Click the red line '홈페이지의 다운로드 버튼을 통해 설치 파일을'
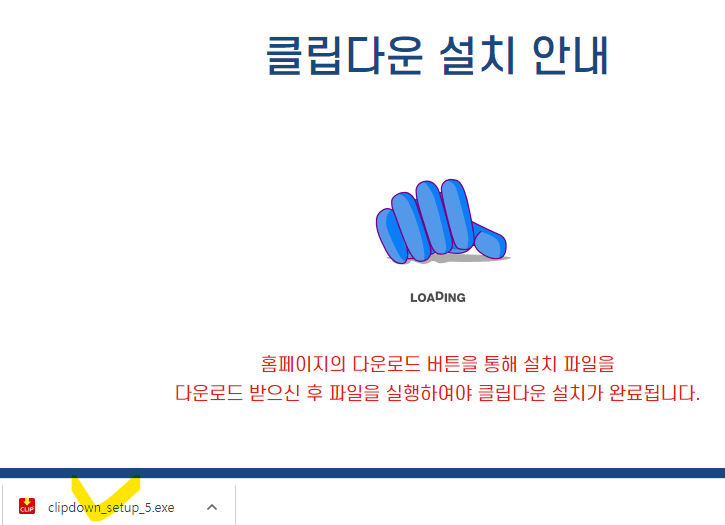 click(437, 364)
